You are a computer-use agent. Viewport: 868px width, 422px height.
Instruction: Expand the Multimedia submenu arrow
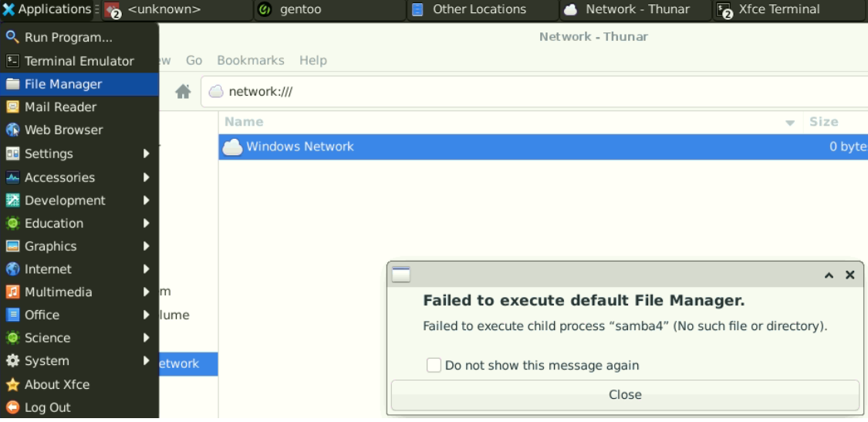(146, 292)
